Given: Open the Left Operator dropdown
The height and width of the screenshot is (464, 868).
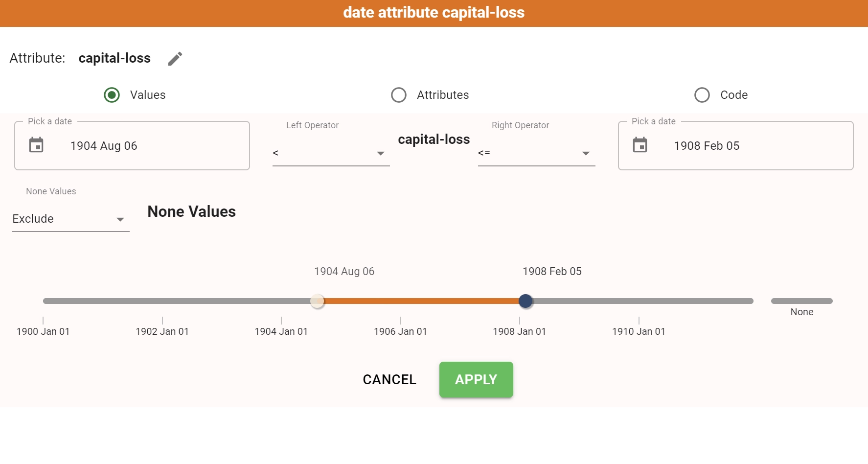Looking at the screenshot, I should tap(331, 153).
